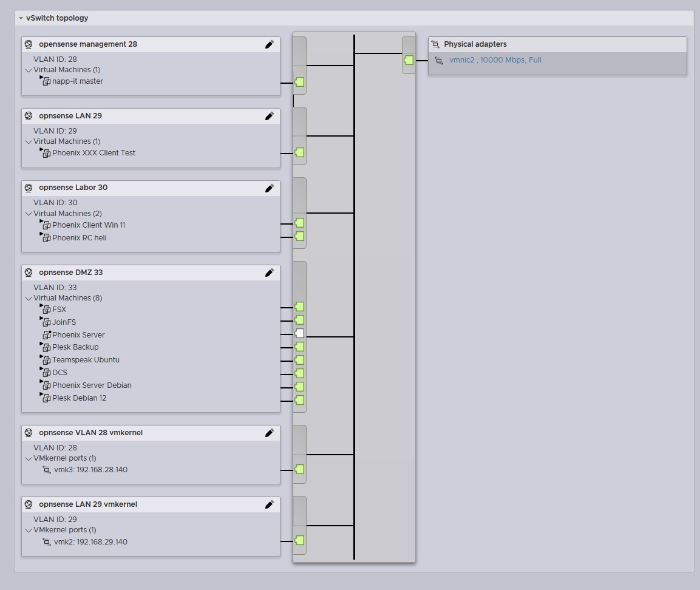The image size is (700, 590).
Task: Edit opnsense Labor 30 port group settings
Action: coord(270,188)
